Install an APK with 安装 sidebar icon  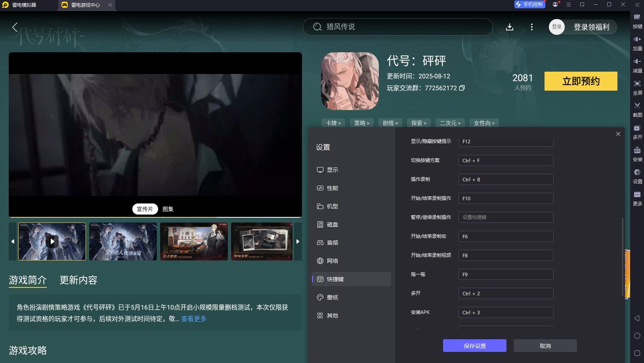(x=637, y=154)
